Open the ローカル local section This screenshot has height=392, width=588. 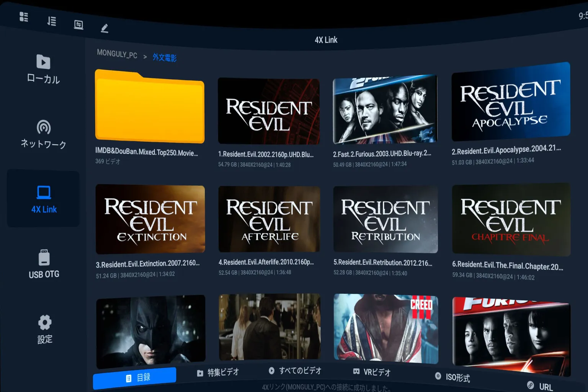(43, 69)
